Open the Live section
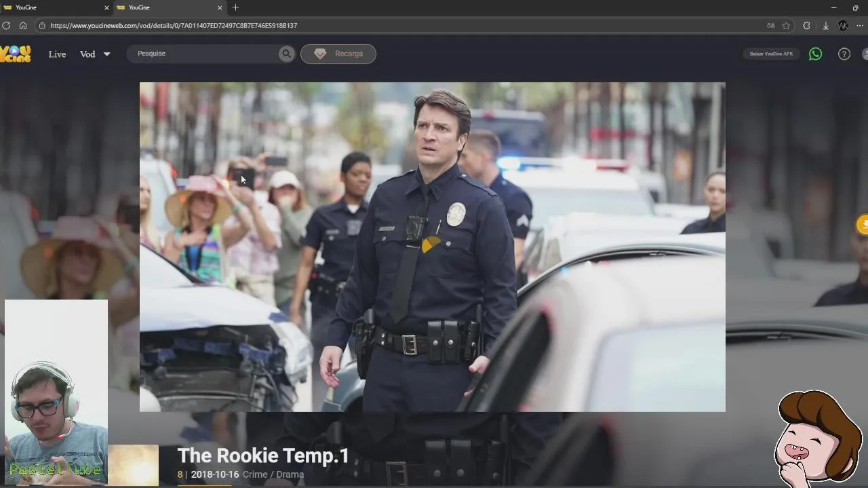The width and height of the screenshot is (868, 488). coord(57,54)
